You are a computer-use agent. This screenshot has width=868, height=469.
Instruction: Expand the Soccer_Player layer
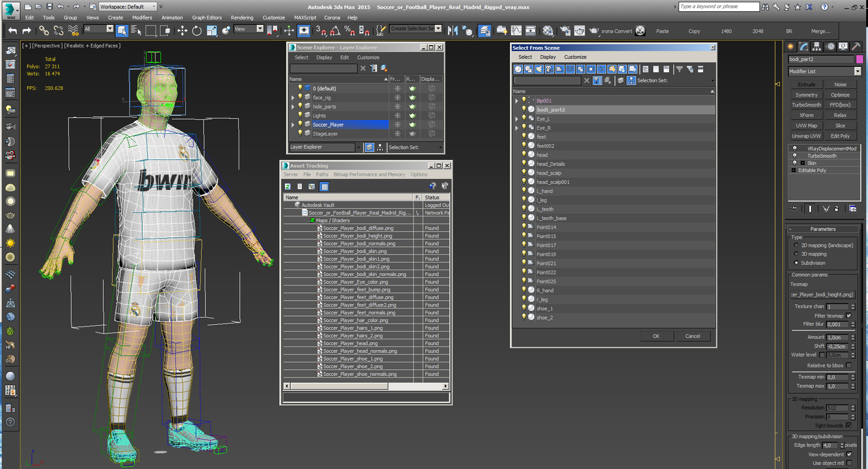click(x=293, y=125)
